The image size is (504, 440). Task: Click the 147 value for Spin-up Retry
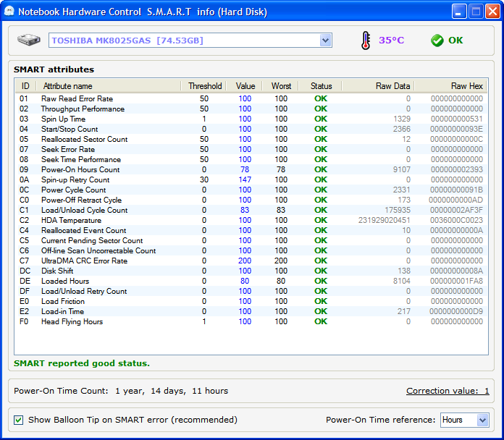point(245,179)
